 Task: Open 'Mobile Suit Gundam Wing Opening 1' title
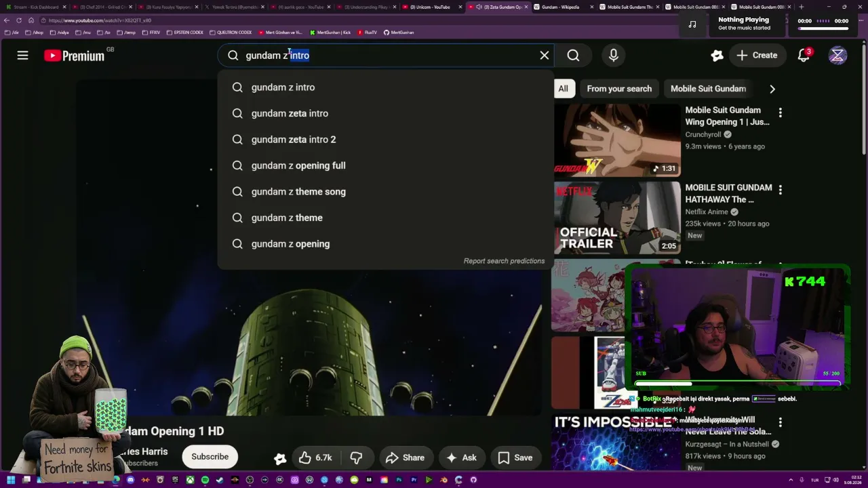click(x=727, y=116)
